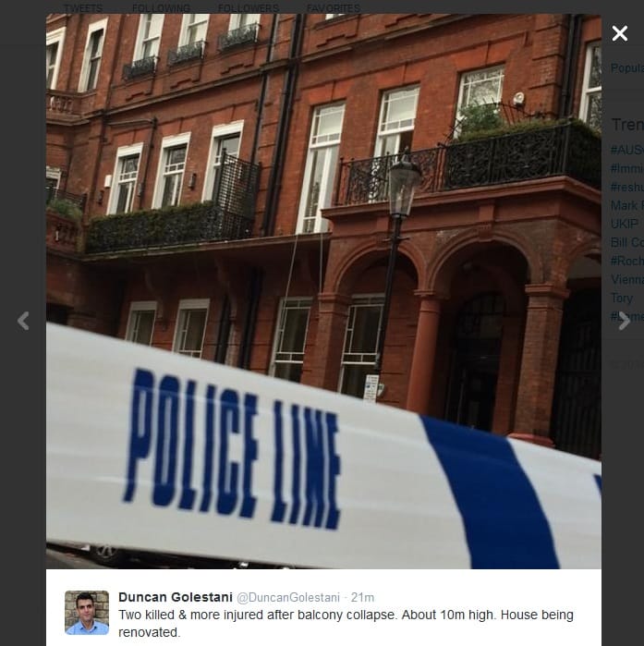Open the Tory trending topic
The image size is (644, 646).
coord(622,298)
